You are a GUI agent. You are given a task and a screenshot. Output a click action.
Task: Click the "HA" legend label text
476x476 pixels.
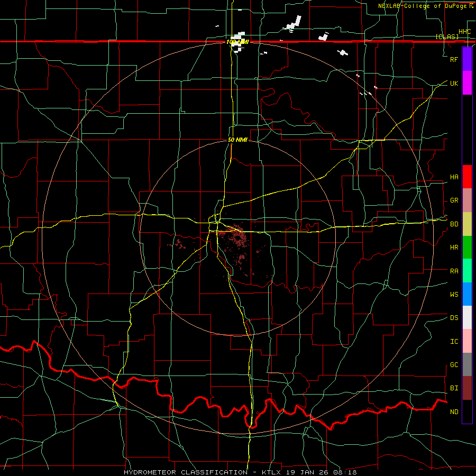point(454,177)
